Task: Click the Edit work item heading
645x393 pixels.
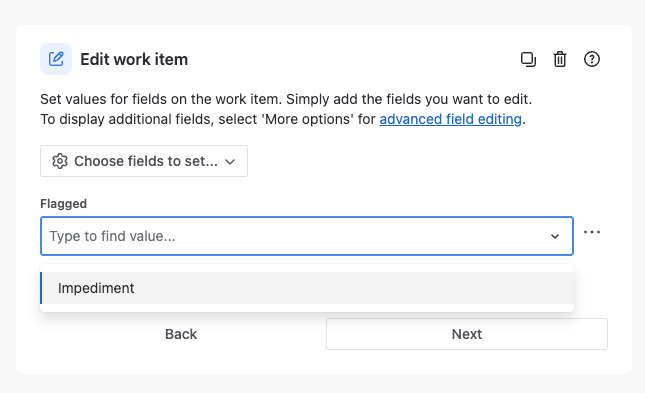Action: pos(134,59)
